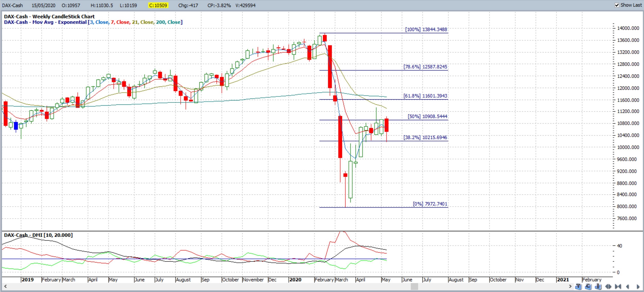Click the 12000.000 price axis label

[x=628, y=88]
